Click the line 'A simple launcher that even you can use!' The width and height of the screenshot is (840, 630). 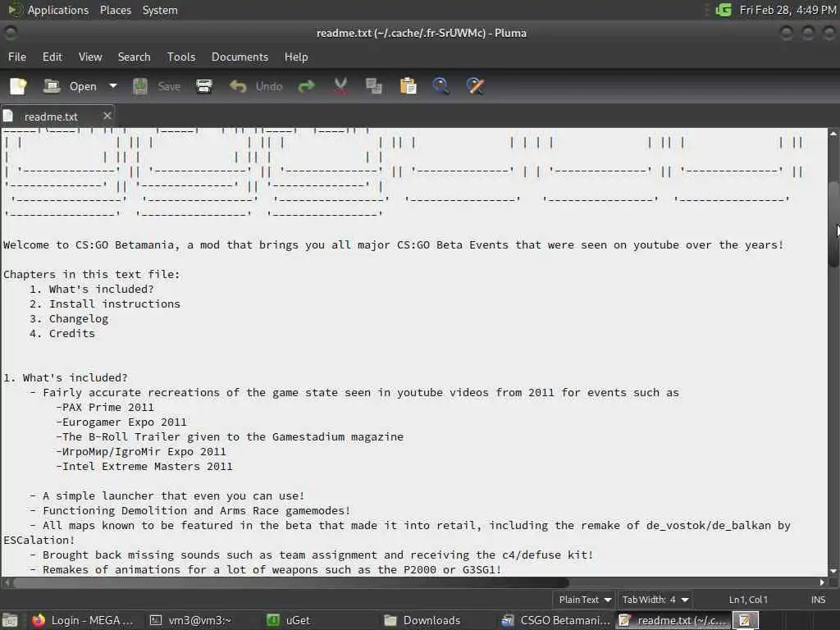tap(167, 495)
